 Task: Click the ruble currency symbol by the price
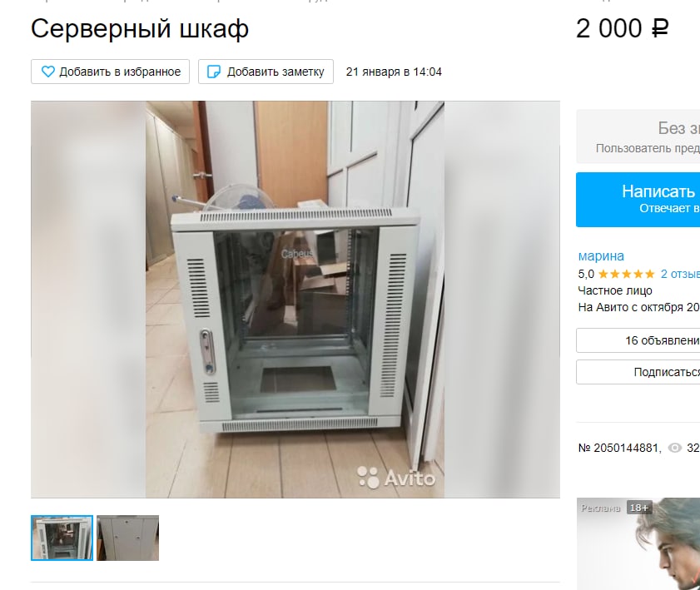click(x=660, y=29)
